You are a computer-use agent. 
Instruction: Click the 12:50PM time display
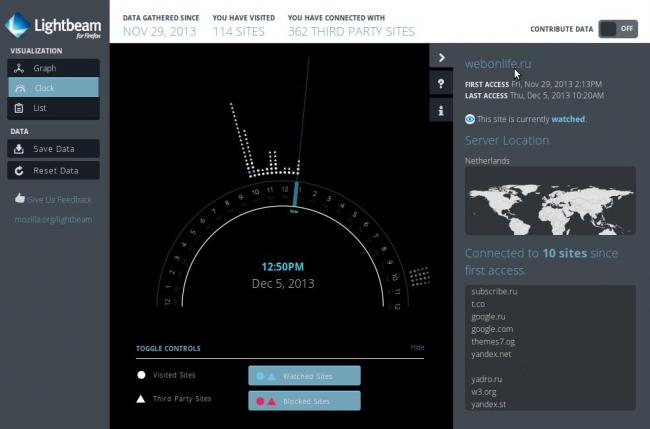coord(283,267)
